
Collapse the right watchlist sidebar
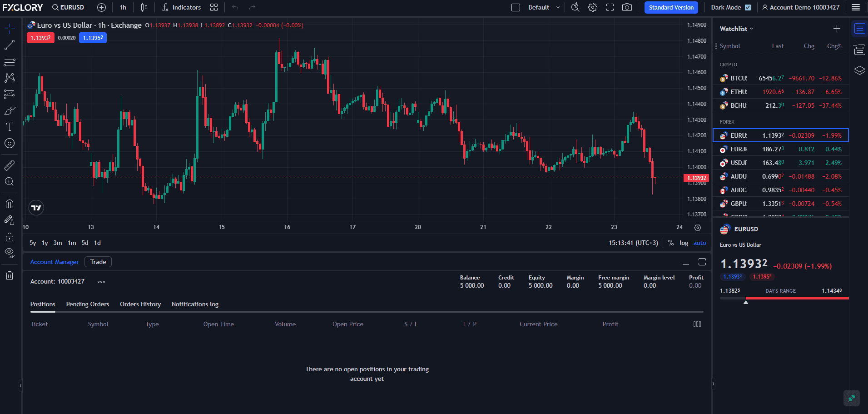[713, 384]
